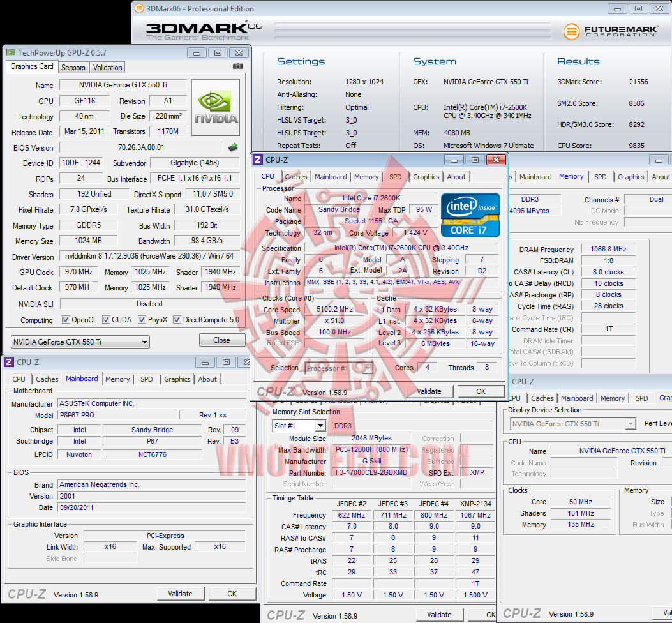Image resolution: width=672 pixels, height=623 pixels.
Task: Click the mainboard model P8P67 PRO
Action: (x=117, y=415)
